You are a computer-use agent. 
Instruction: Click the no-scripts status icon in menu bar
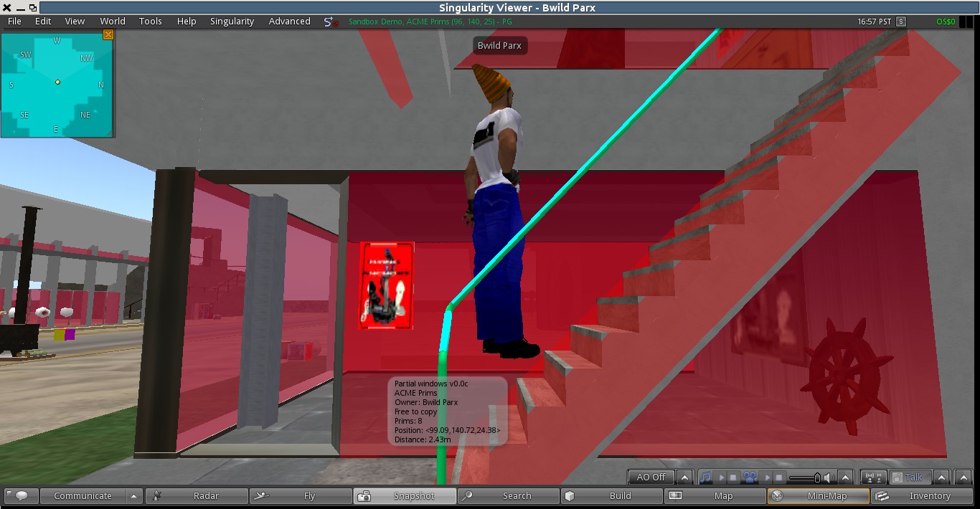(x=331, y=22)
